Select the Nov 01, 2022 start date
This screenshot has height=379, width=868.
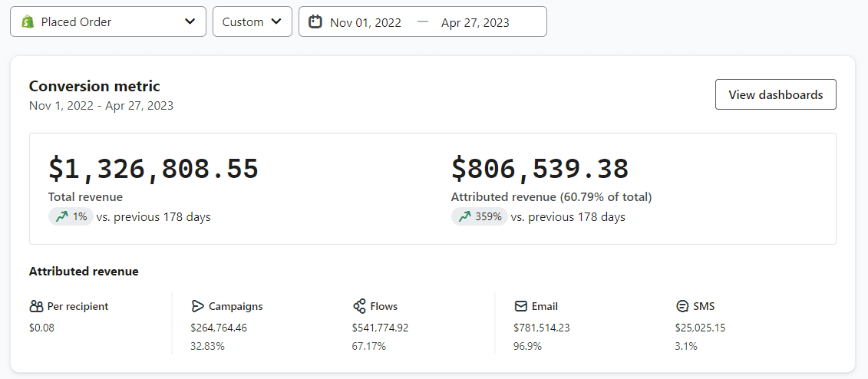365,23
